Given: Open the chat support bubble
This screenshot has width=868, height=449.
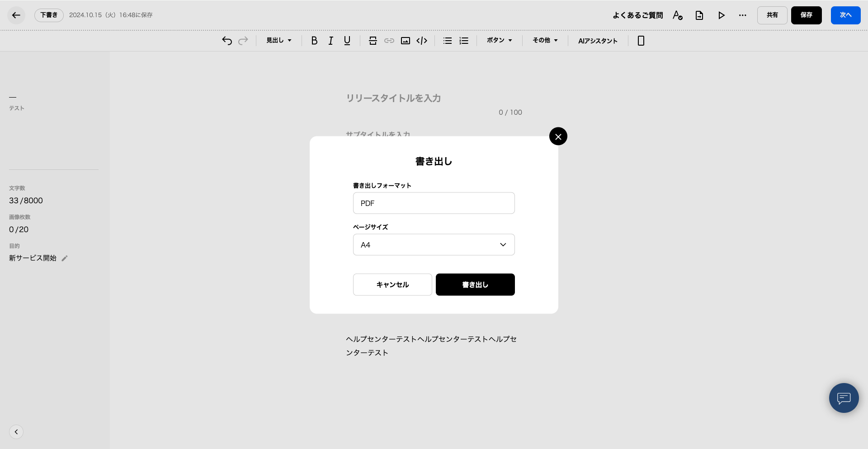Looking at the screenshot, I should pos(844,398).
